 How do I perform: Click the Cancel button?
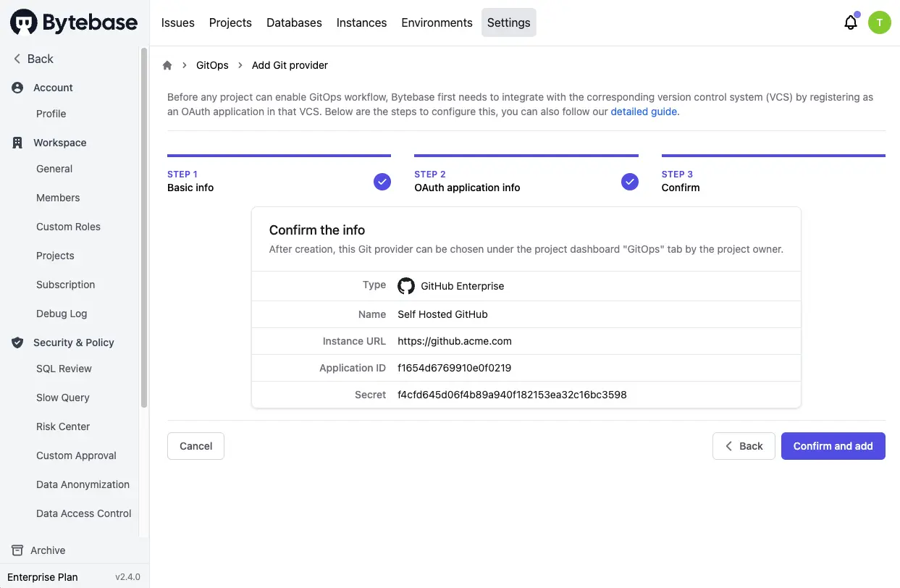[195, 446]
